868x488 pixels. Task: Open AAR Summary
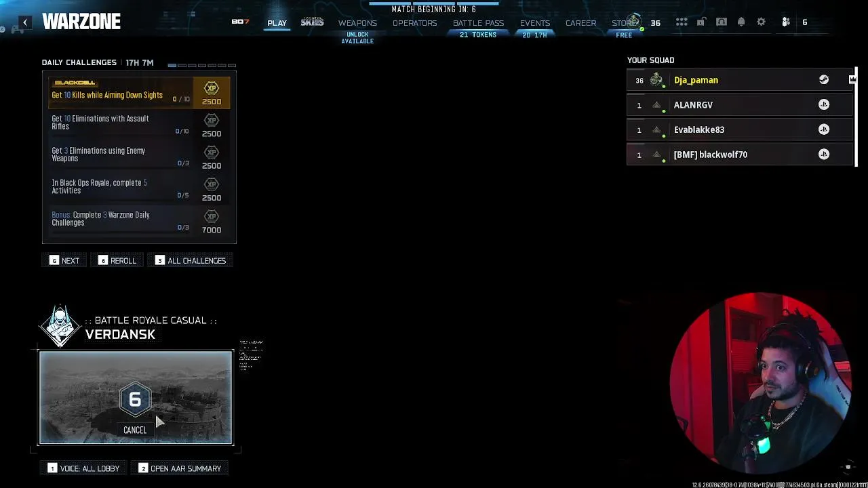[180, 468]
